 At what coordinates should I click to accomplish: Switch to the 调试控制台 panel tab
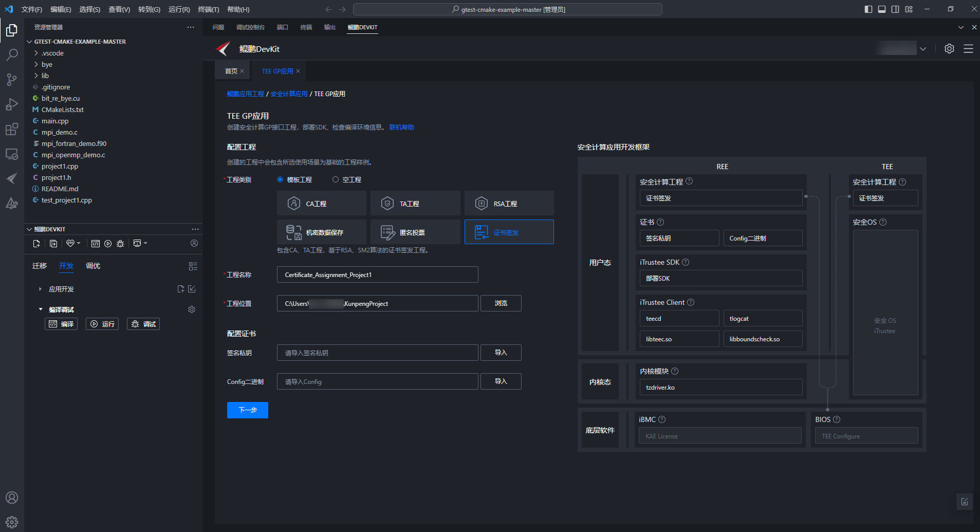coord(250,27)
